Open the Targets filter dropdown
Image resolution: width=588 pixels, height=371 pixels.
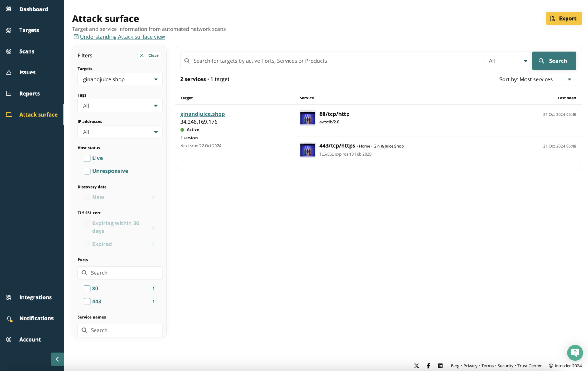point(120,79)
